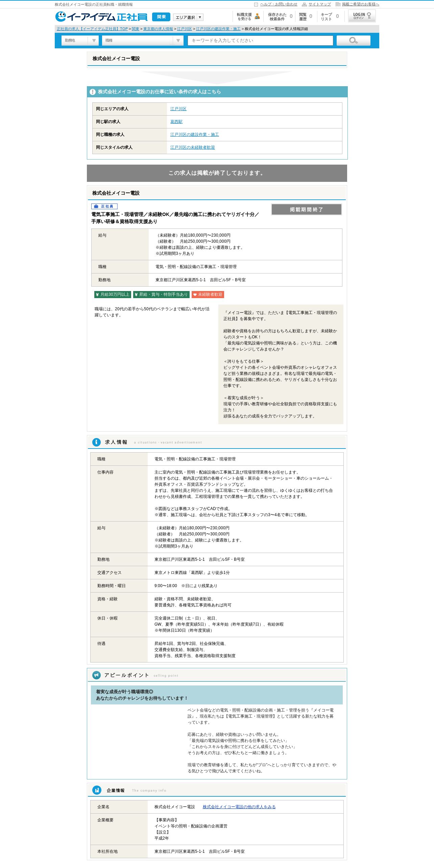Click the exclamation icon in teal header
The height and width of the screenshot is (868, 434).
(92, 92)
